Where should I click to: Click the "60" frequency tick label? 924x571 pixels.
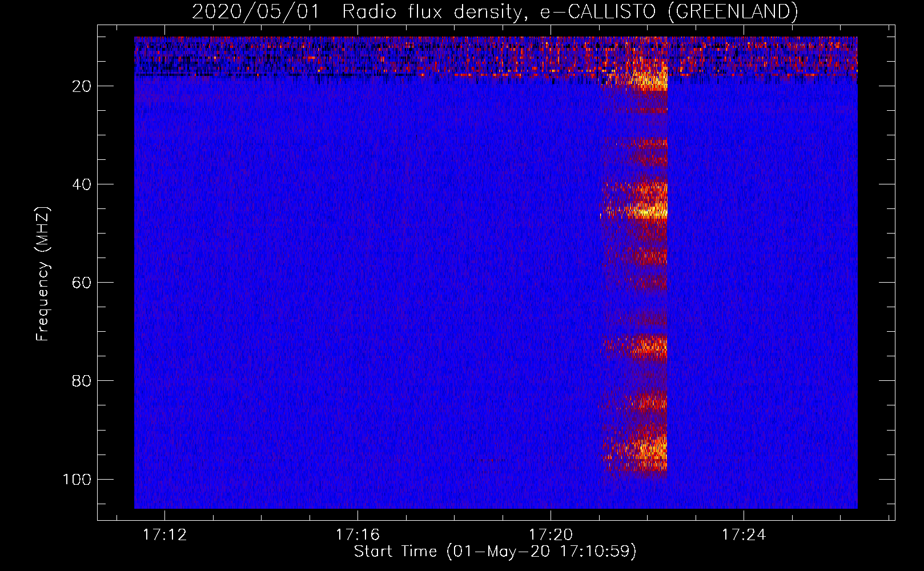(82, 283)
